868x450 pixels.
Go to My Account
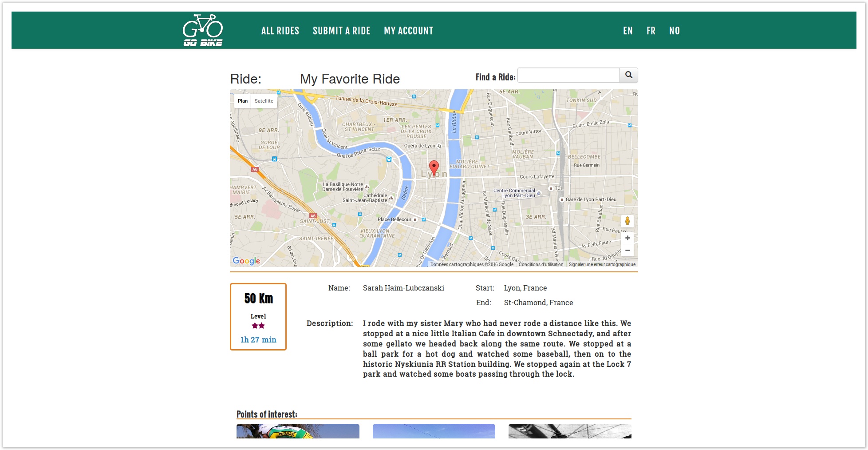coord(408,31)
